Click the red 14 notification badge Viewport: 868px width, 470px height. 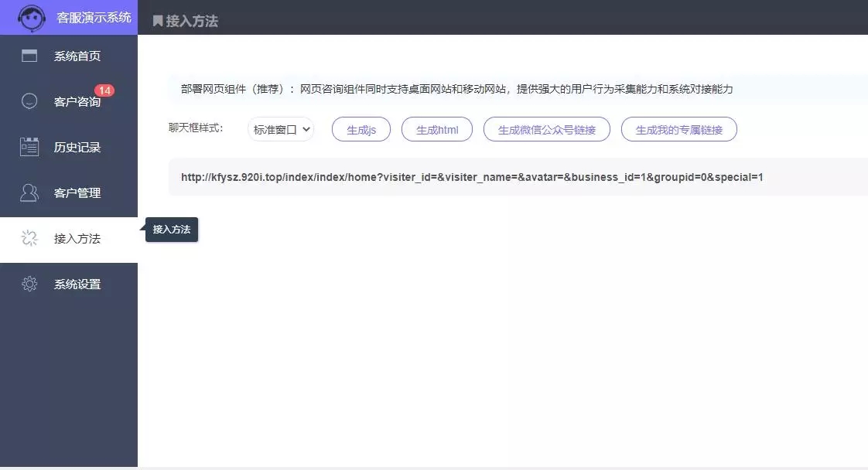click(x=104, y=90)
